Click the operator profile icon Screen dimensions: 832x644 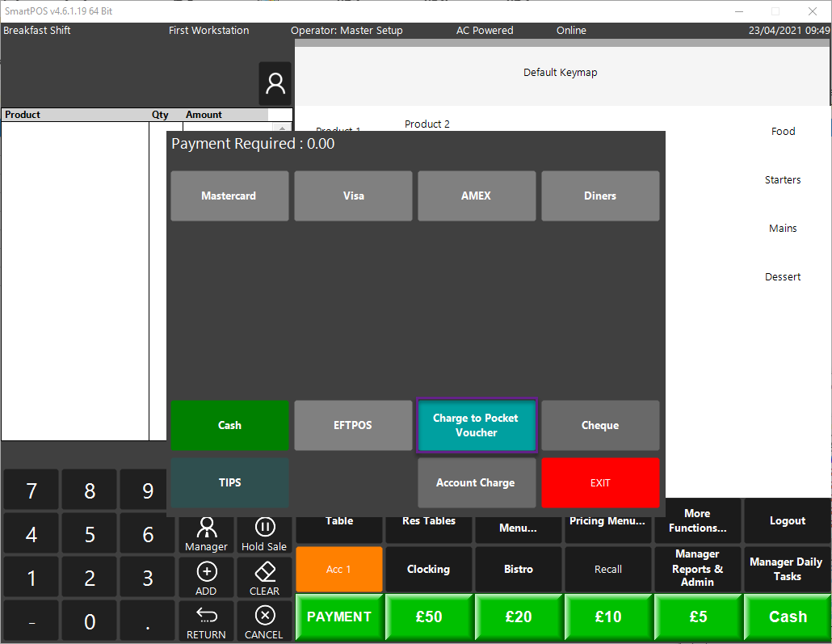click(x=275, y=83)
